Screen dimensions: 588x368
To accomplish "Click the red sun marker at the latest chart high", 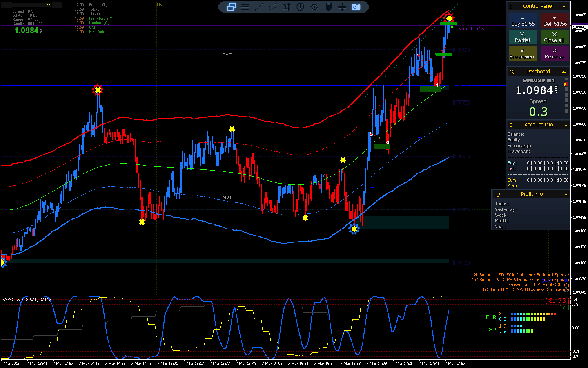I will click(449, 18).
